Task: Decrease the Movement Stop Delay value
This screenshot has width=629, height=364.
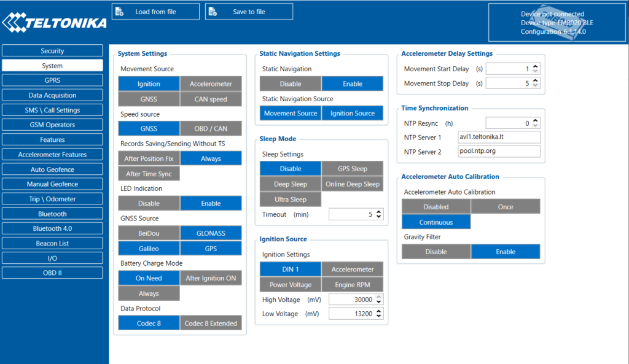Action: pos(536,86)
